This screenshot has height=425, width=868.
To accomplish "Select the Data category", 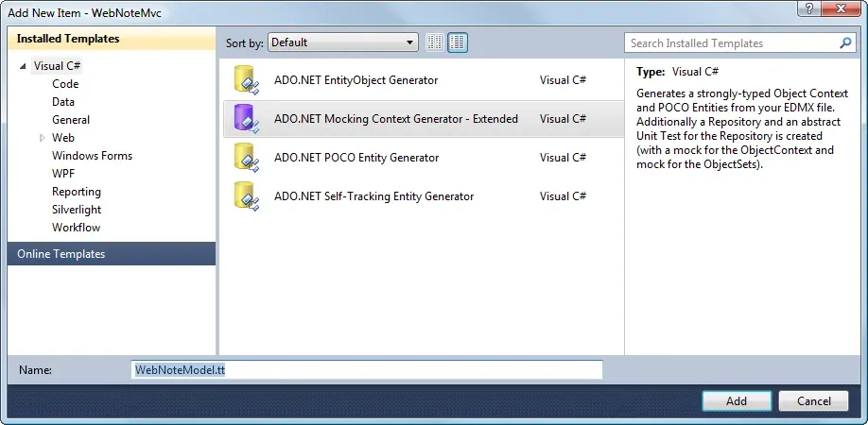I will tap(63, 102).
